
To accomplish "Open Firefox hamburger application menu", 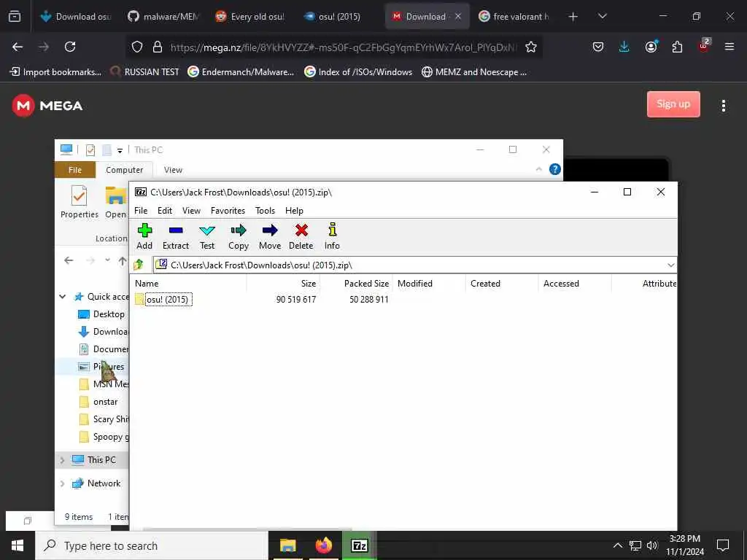I will click(729, 47).
